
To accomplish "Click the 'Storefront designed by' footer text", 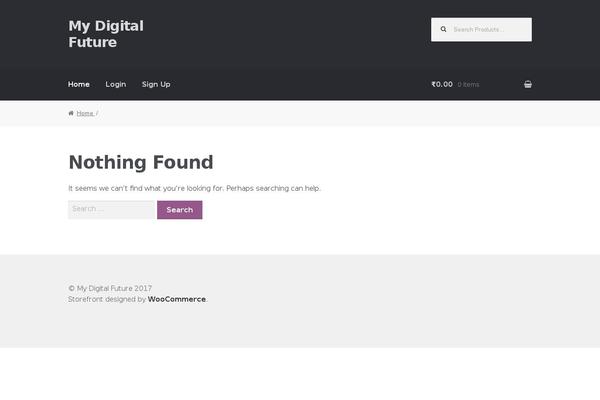I will (x=107, y=299).
